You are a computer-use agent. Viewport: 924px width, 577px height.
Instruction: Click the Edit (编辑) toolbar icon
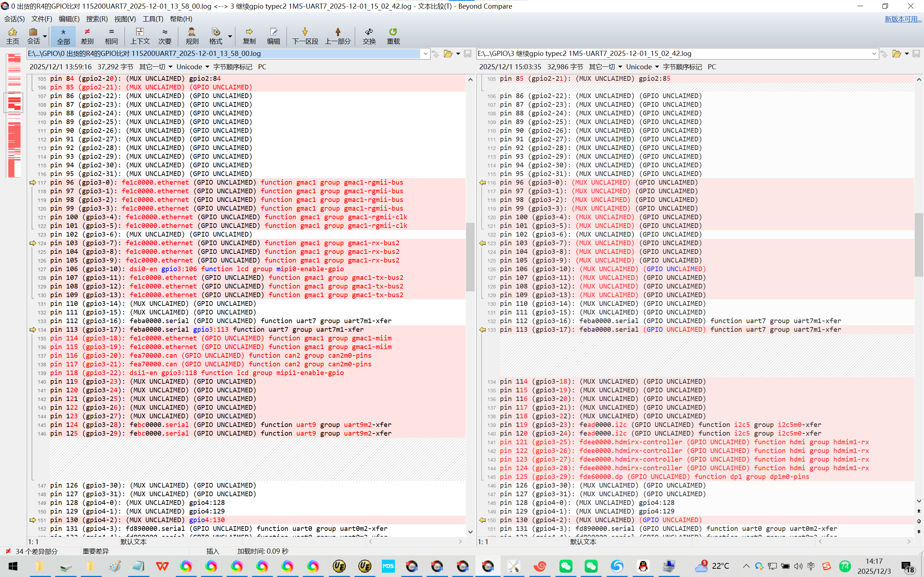(273, 36)
